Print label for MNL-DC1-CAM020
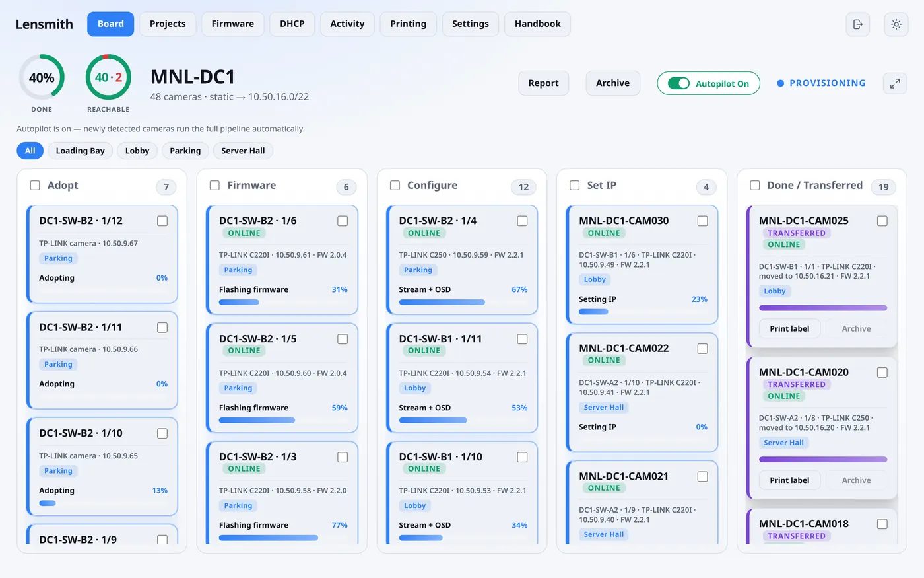This screenshot has width=924, height=578. [789, 480]
